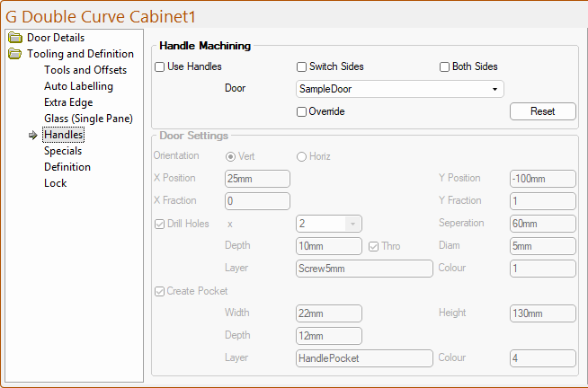
Task: Select the Specials tree item
Action: [x=63, y=151]
